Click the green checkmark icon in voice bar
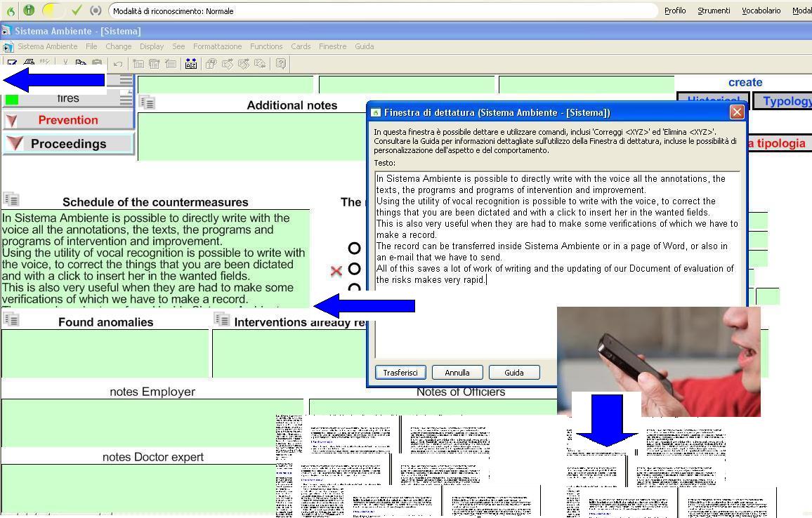Screen dimensions: 812x518 (77, 11)
